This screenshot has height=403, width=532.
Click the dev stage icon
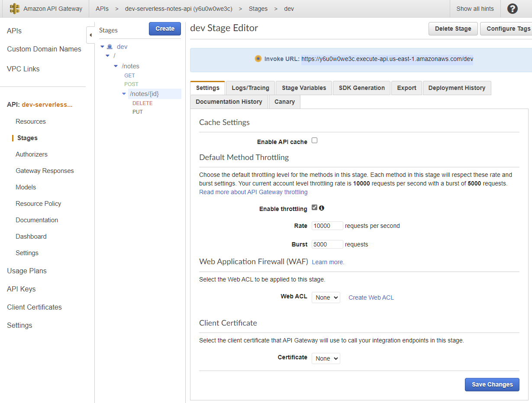click(110, 47)
